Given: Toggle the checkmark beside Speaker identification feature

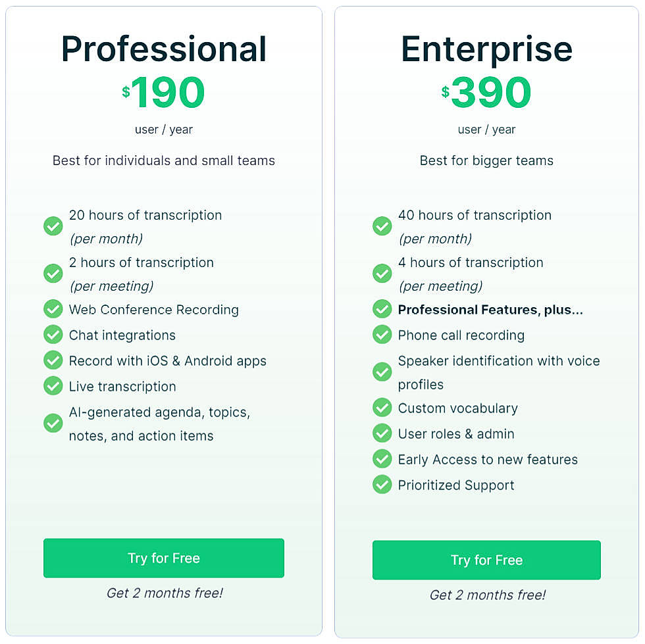Looking at the screenshot, I should pyautogui.click(x=382, y=372).
